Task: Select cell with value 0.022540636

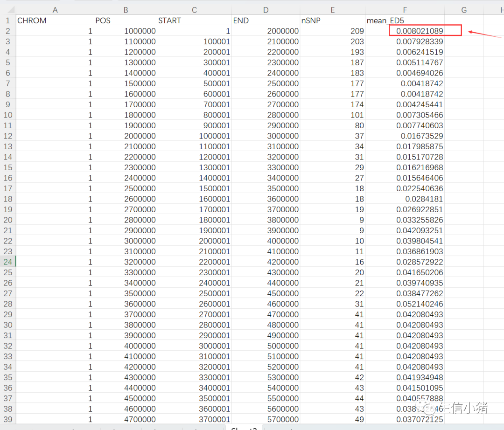Action: 405,188
